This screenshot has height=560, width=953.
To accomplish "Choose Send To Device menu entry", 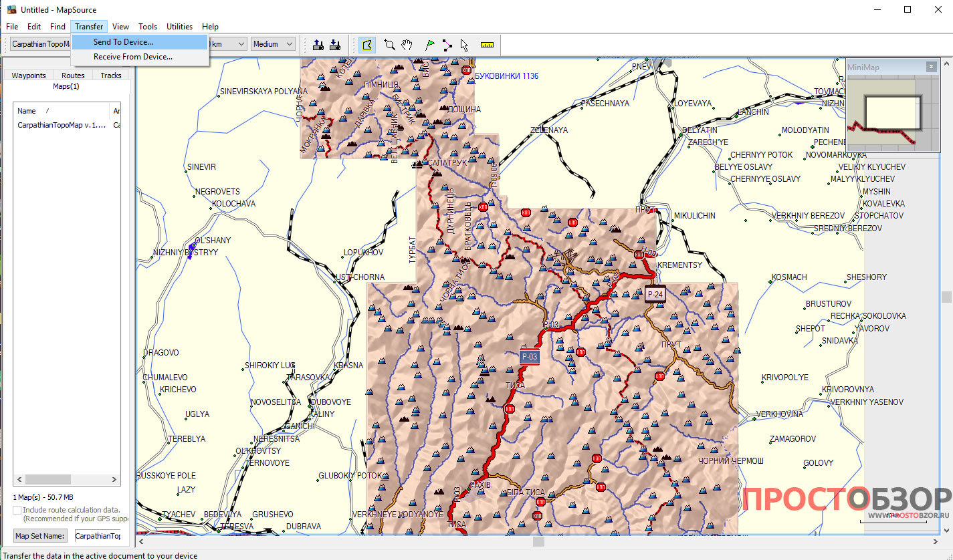I will (x=123, y=42).
